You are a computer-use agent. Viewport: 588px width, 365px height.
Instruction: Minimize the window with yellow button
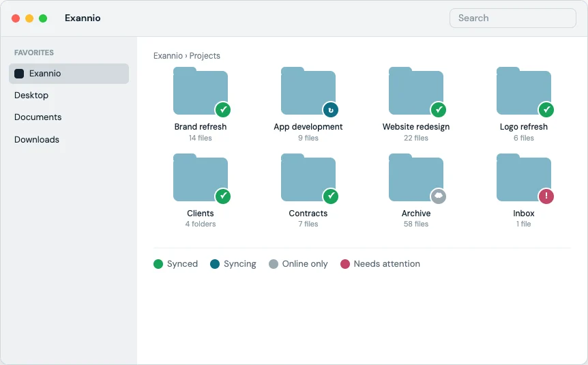click(x=29, y=18)
